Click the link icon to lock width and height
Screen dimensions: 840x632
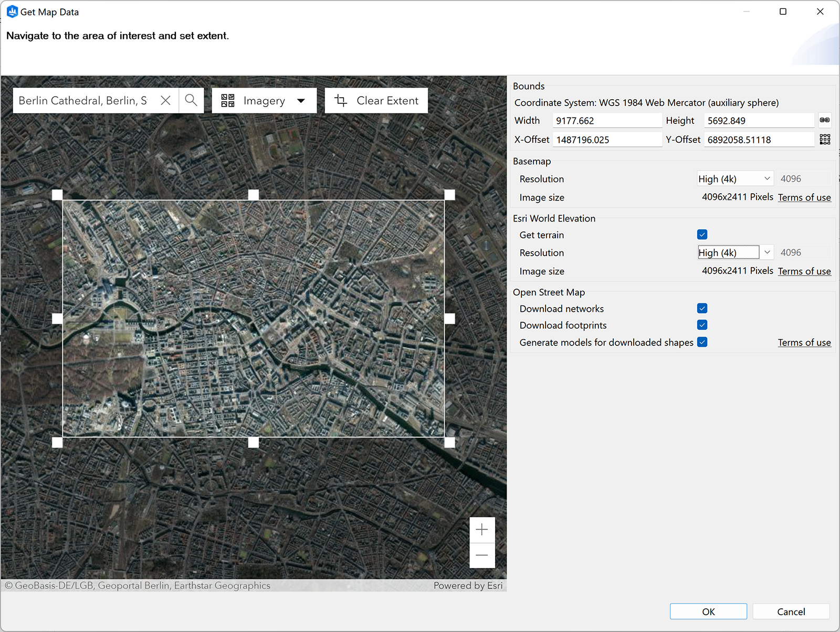point(824,120)
